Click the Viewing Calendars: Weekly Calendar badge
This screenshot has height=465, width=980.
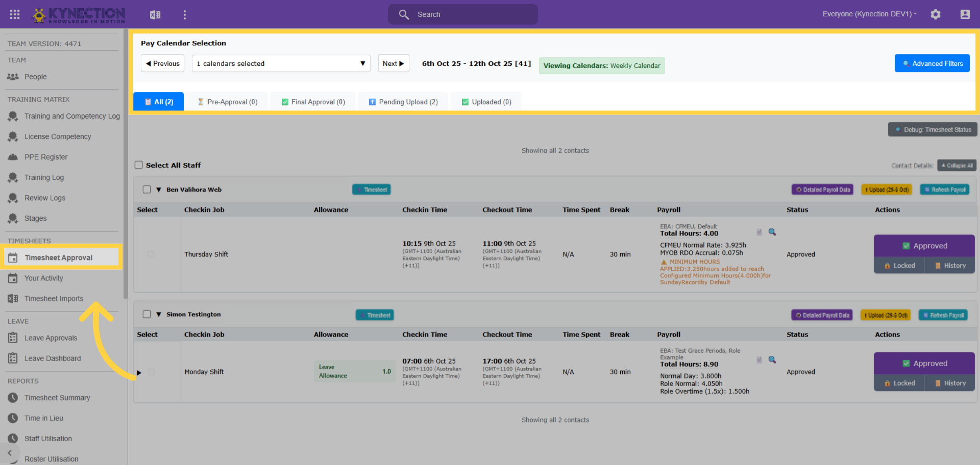[x=602, y=65]
